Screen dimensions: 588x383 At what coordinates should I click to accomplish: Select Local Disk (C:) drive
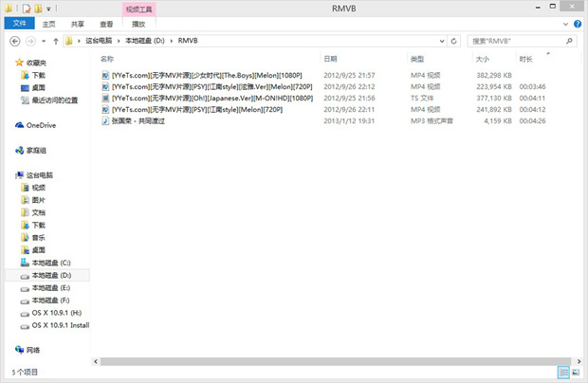coord(52,263)
